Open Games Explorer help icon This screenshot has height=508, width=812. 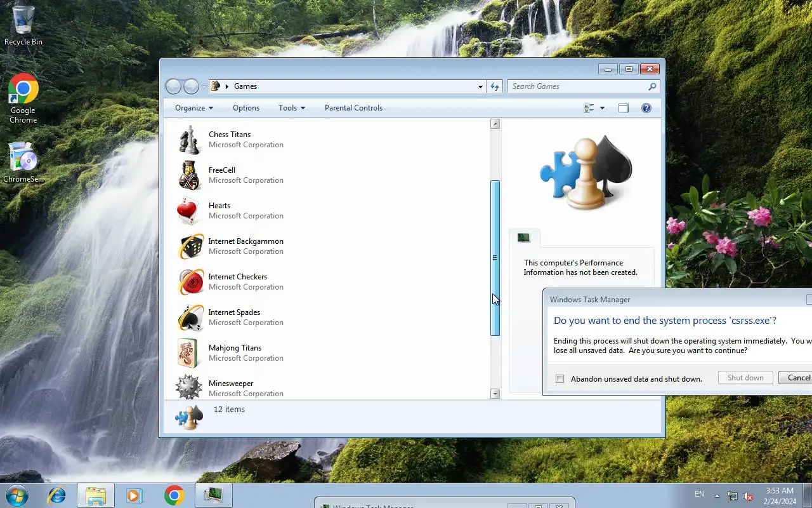646,108
